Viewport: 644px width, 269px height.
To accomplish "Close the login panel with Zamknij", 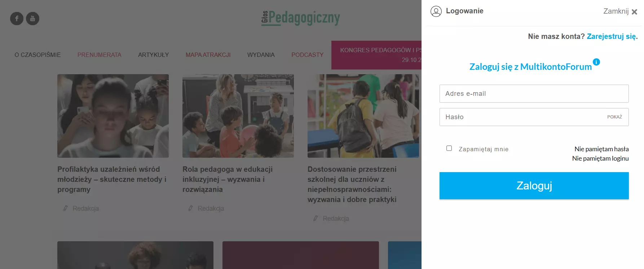I will click(620, 12).
